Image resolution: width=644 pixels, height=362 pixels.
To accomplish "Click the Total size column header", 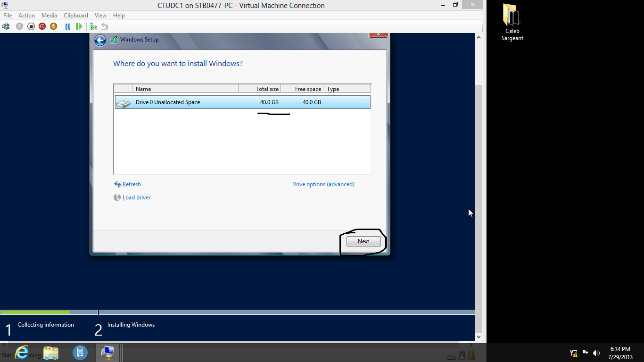I will pos(260,89).
